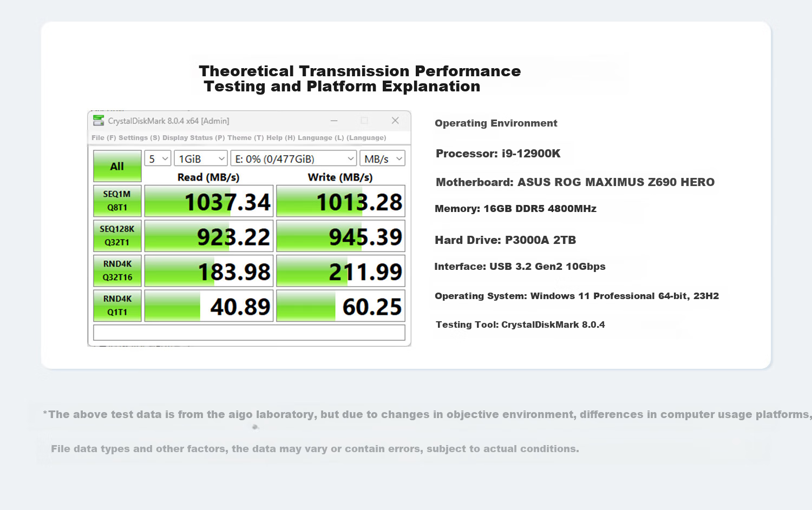
Task: Maximize the CrystalDiskMark window
Action: [x=364, y=121]
